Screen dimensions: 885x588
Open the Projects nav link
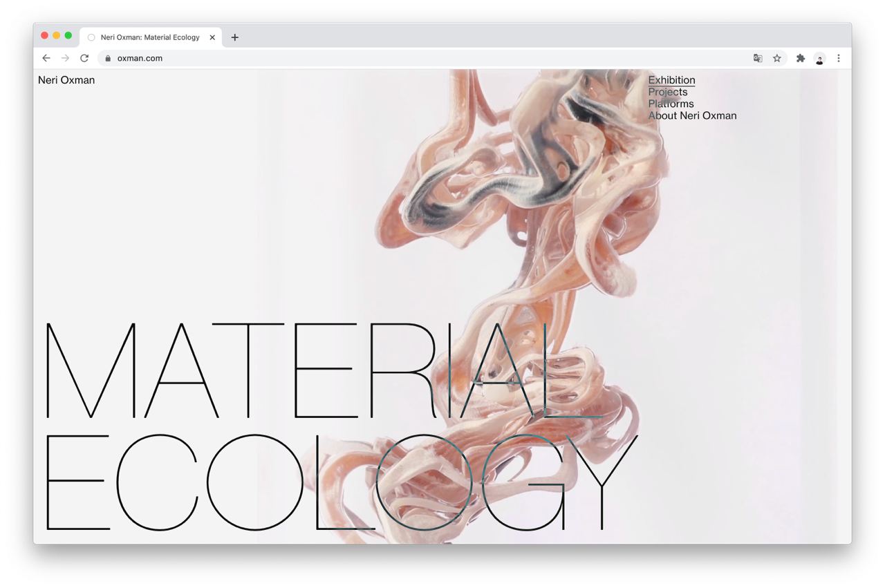click(668, 92)
